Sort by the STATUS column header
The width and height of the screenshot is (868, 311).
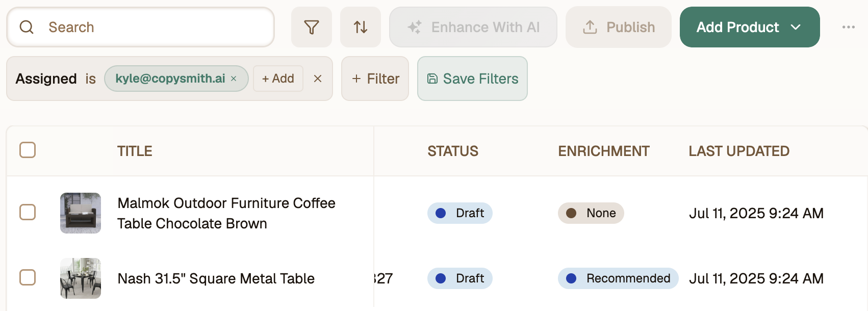click(453, 151)
